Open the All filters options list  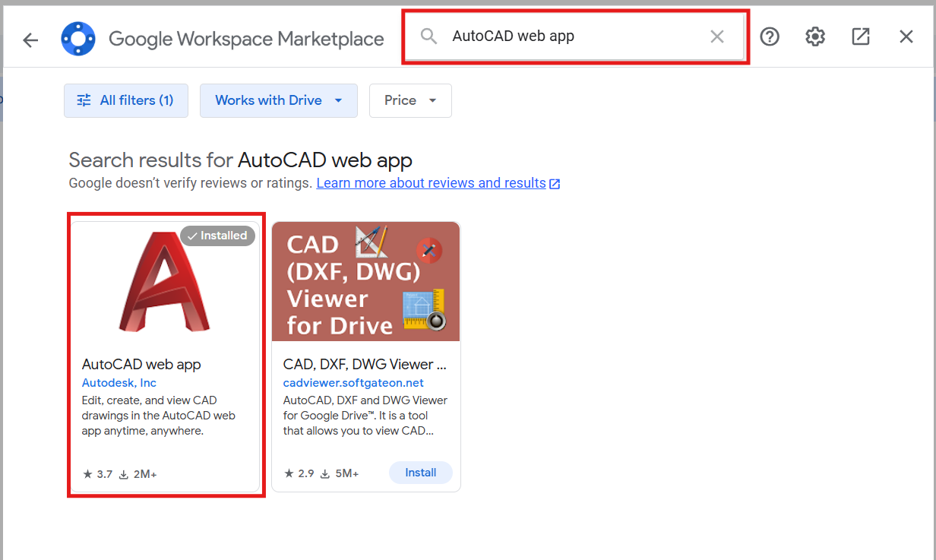click(125, 100)
